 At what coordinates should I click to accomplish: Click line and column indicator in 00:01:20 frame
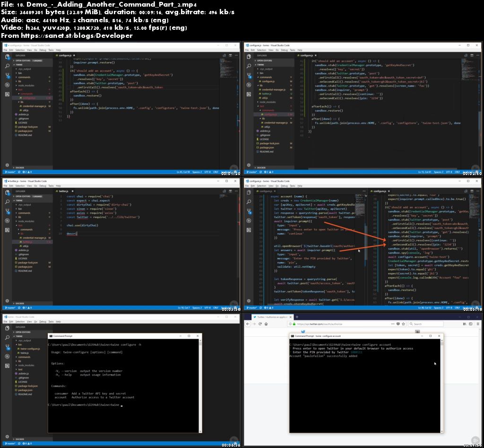click(x=183, y=172)
